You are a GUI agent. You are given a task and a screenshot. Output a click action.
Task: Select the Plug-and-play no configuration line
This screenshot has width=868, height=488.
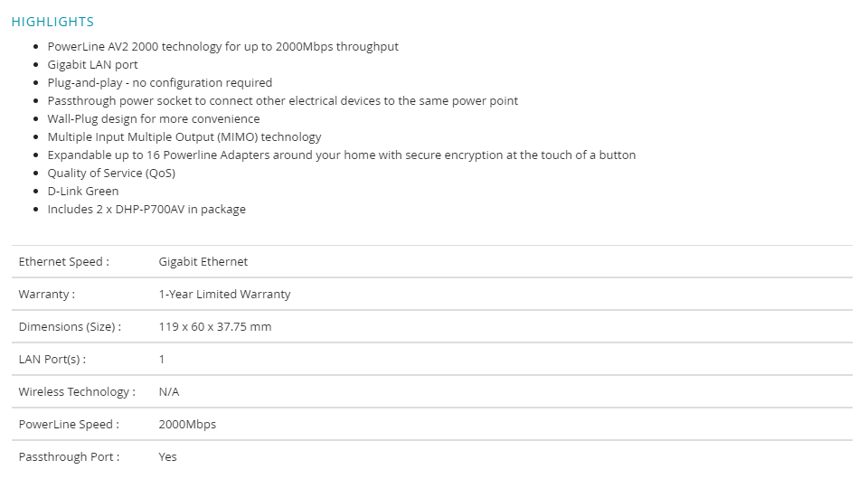pos(159,83)
